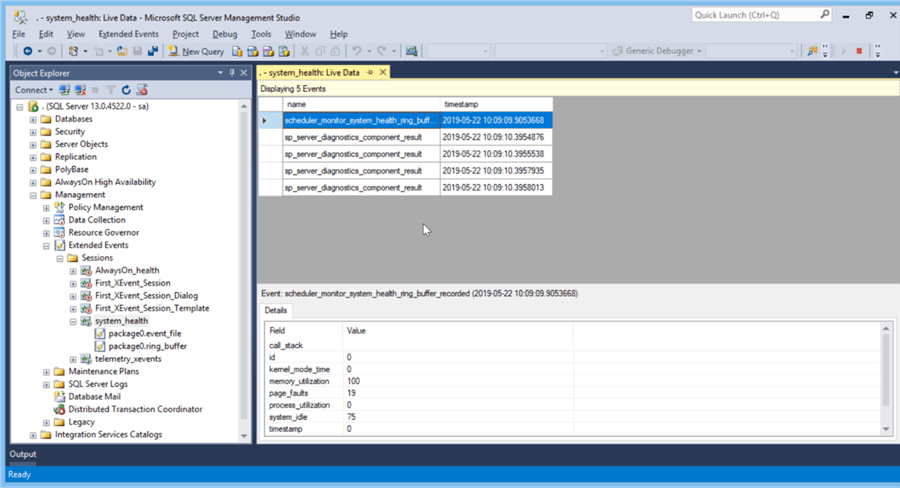Open the Help menu
Image resolution: width=900 pixels, height=488 pixels.
339,34
